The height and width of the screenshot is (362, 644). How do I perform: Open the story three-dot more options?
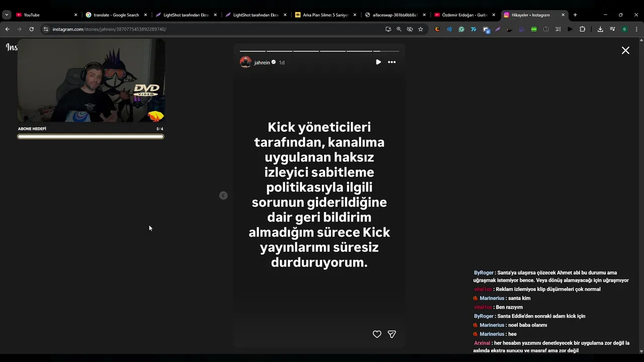[392, 62]
